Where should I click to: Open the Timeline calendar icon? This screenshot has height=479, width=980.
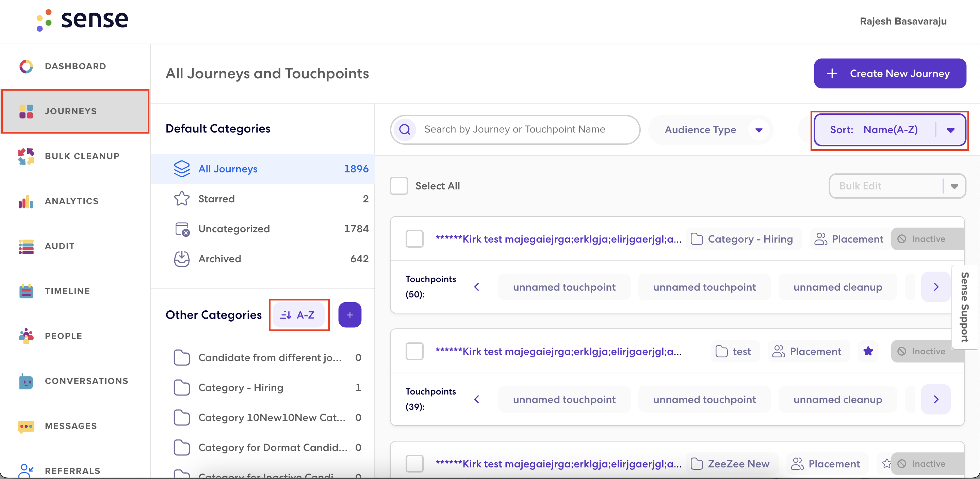tap(26, 291)
